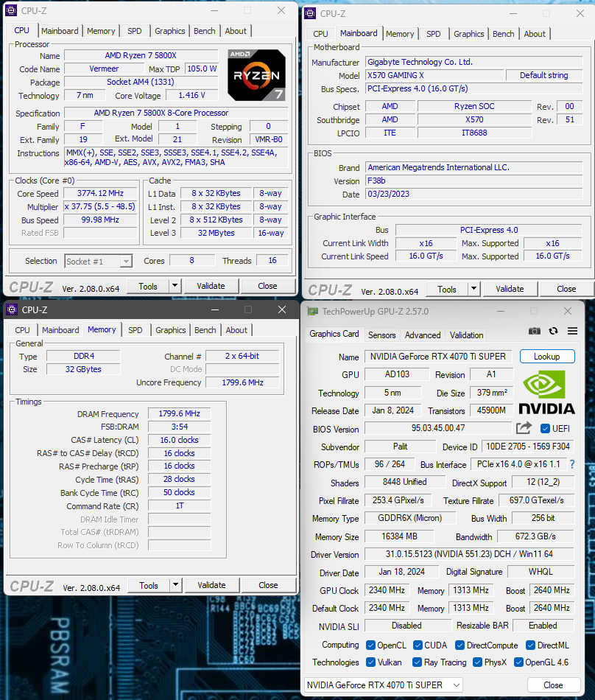595x700 pixels.
Task: Expand Tools dropdown arrow in Mainboard window
Action: click(x=473, y=289)
